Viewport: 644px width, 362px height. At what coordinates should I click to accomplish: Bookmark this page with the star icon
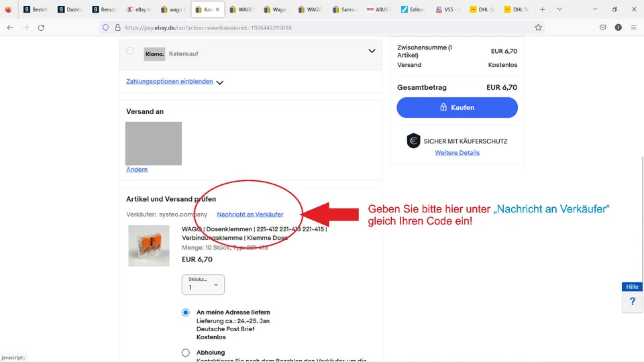pyautogui.click(x=538, y=27)
